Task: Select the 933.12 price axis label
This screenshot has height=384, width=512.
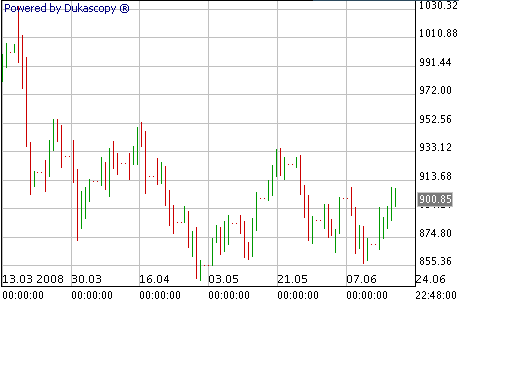Action: (x=435, y=147)
